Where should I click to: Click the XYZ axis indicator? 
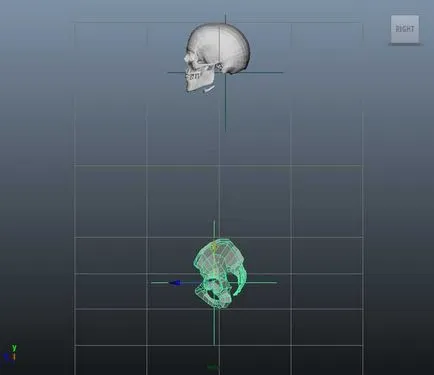pos(10,353)
